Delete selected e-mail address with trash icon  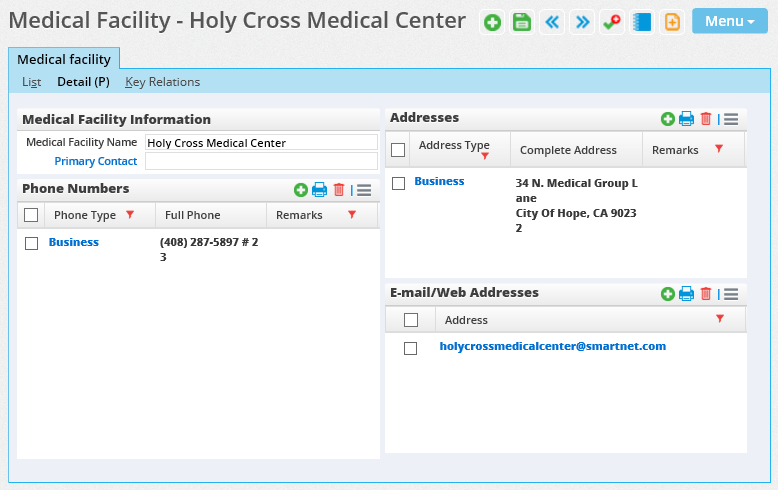pos(706,294)
